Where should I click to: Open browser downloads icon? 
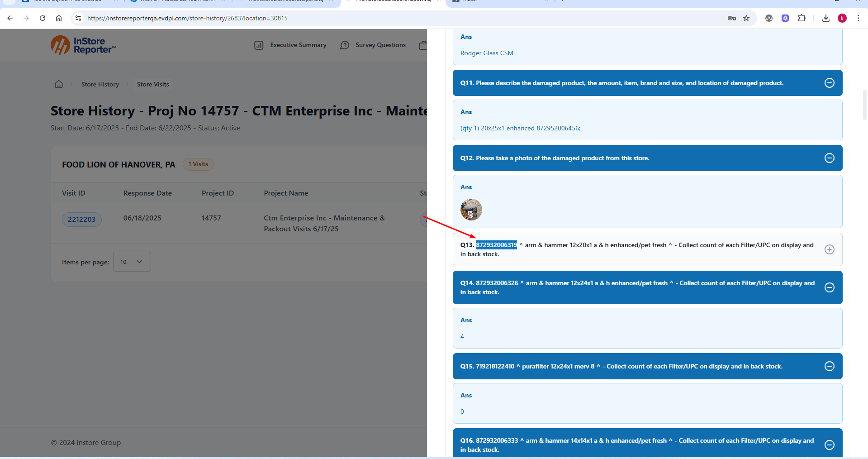pyautogui.click(x=825, y=18)
